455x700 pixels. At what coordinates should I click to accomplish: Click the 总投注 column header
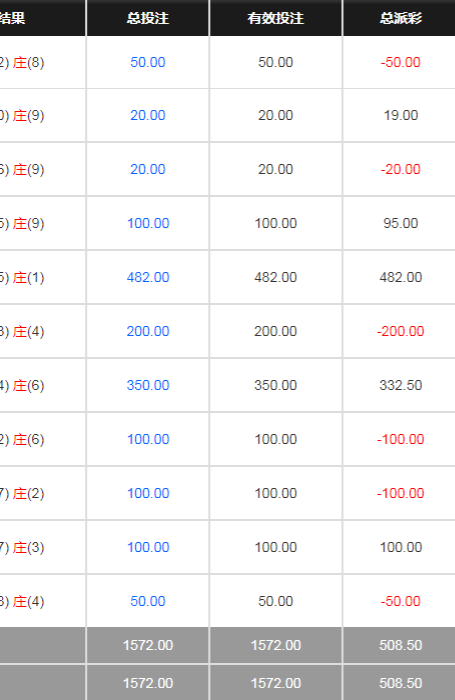click(x=148, y=18)
